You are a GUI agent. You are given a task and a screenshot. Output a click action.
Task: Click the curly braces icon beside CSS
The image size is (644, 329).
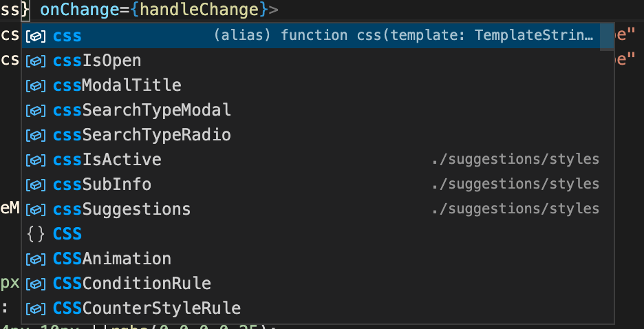(35, 234)
